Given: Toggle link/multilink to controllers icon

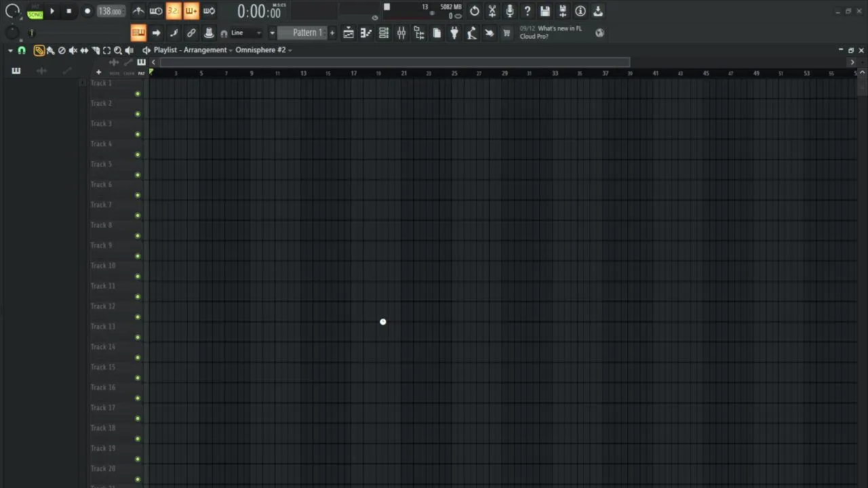Looking at the screenshot, I should (x=191, y=33).
